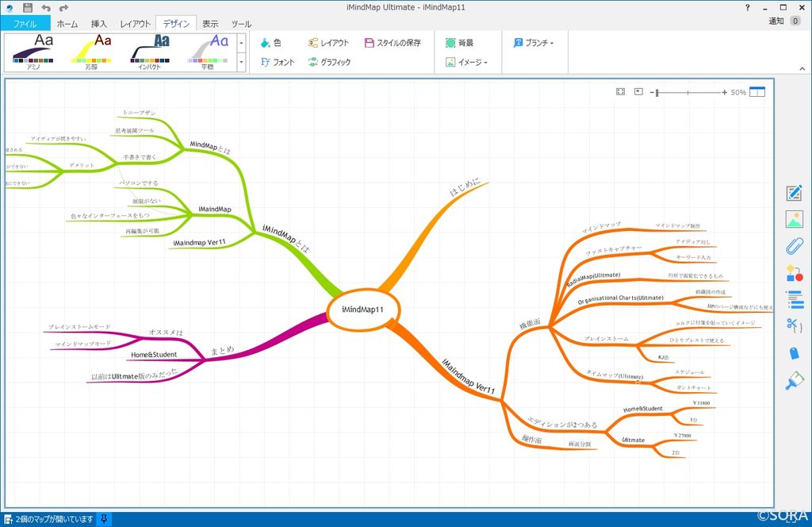Toggle the pin icon in the status bar

(104, 520)
